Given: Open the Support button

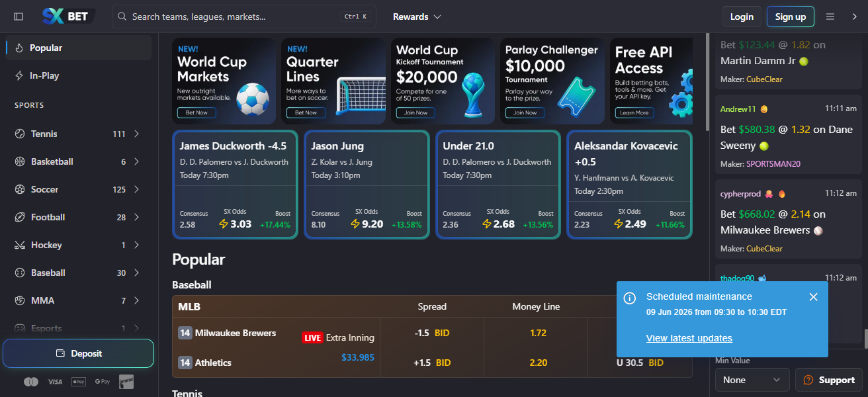Looking at the screenshot, I should [x=829, y=380].
